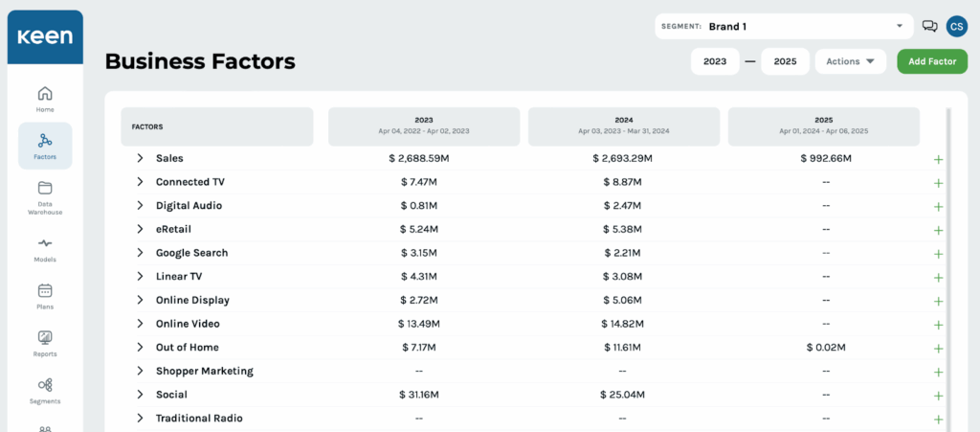The width and height of the screenshot is (980, 432).
Task: Open the CS user avatar
Action: (956, 26)
